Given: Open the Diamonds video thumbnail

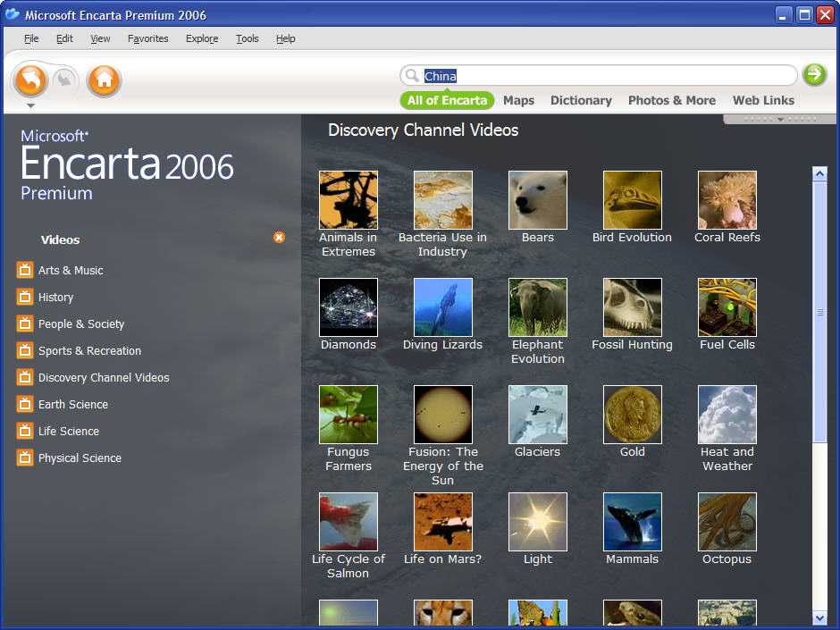Looking at the screenshot, I should (349, 307).
